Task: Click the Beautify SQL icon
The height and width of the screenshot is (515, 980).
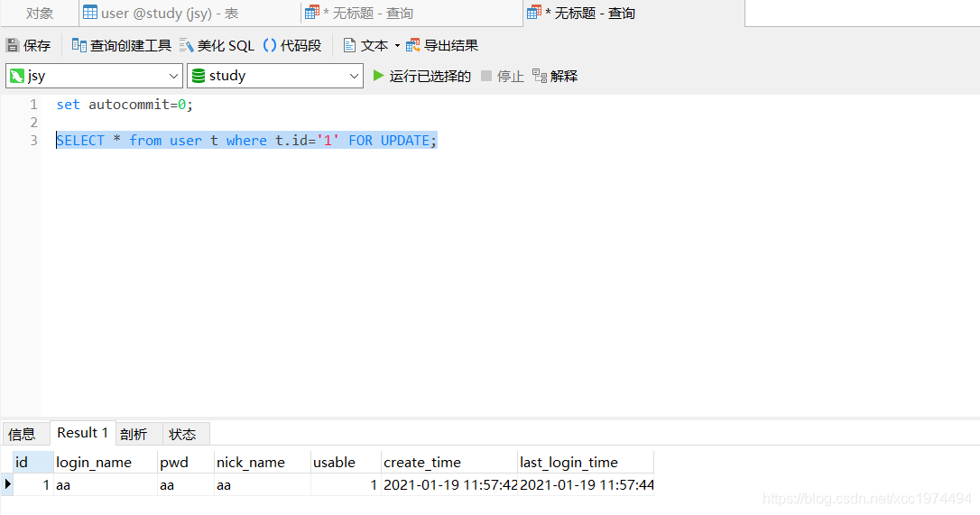Action: pyautogui.click(x=186, y=45)
